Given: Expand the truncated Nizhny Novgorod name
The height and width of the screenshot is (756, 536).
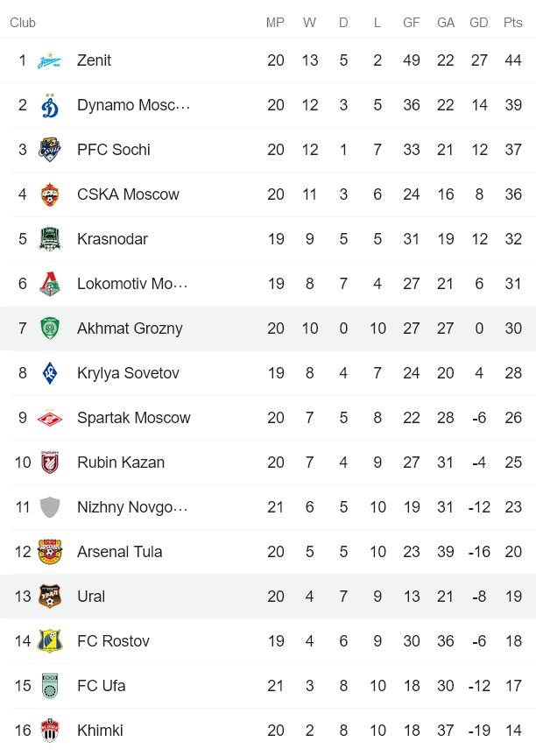Looking at the screenshot, I should [x=132, y=507].
